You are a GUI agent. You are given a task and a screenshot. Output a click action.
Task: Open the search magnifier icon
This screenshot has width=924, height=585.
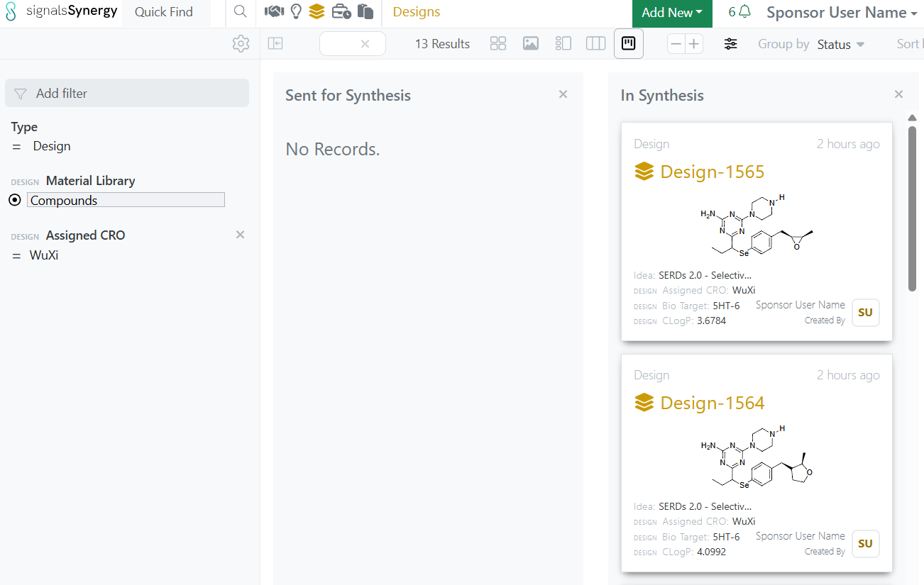241,12
